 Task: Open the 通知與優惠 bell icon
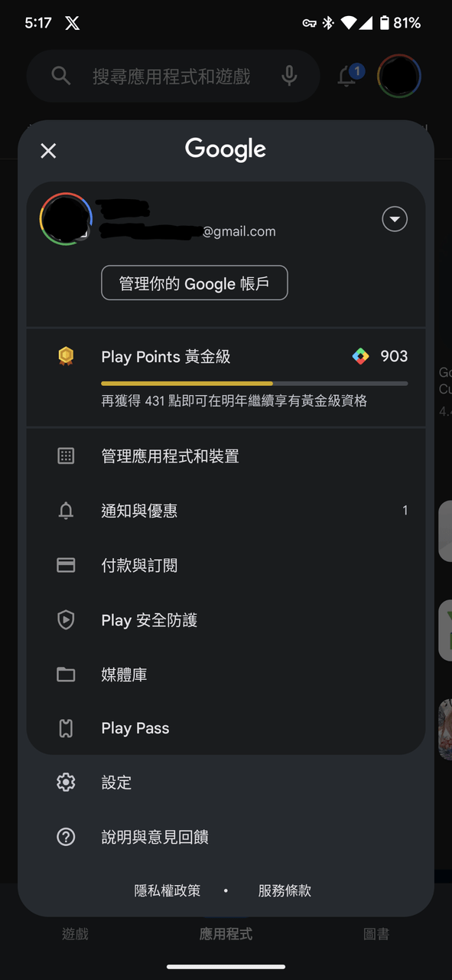66,511
